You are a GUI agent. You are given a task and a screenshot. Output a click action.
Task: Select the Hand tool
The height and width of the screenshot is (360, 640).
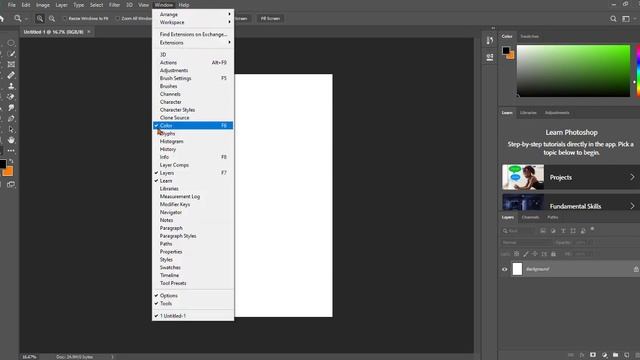[x=11, y=140]
